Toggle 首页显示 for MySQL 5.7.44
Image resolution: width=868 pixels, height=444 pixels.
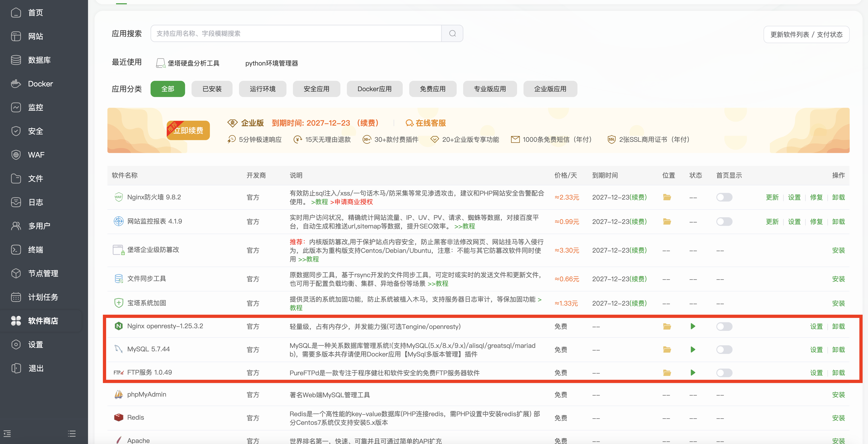[x=724, y=349]
